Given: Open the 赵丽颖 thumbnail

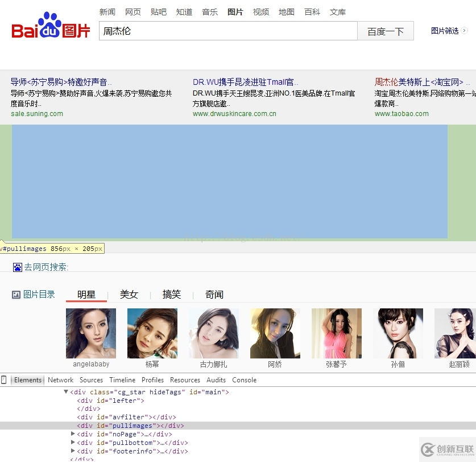Looking at the screenshot, I should [x=455, y=333].
